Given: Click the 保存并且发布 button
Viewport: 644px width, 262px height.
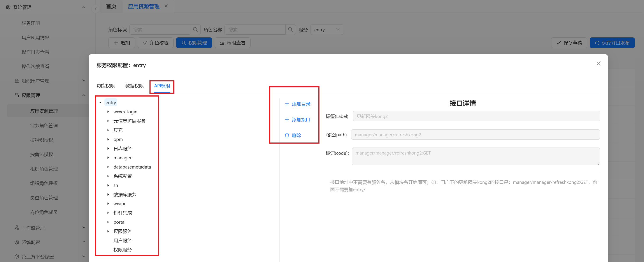Looking at the screenshot, I should 612,43.
